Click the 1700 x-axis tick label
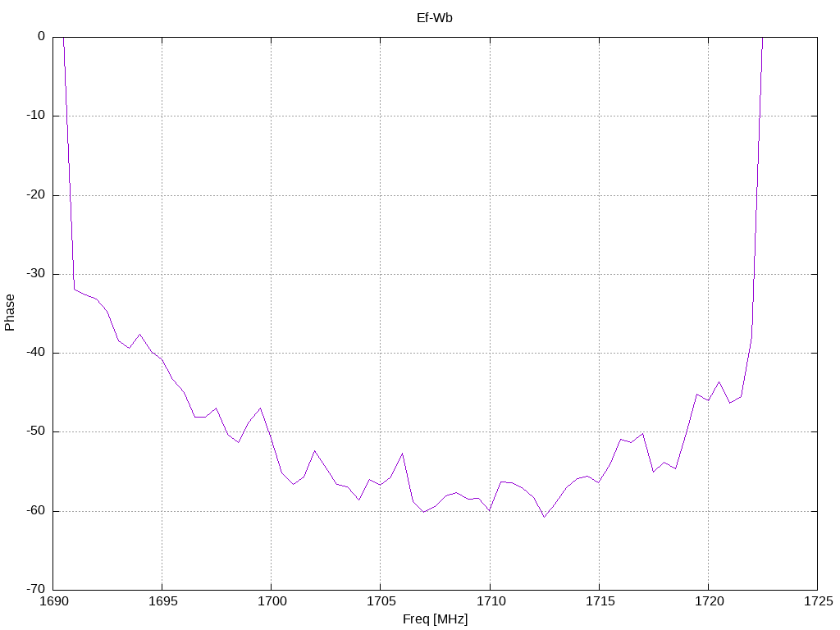Screen dimensions: 840x630 pos(272,601)
